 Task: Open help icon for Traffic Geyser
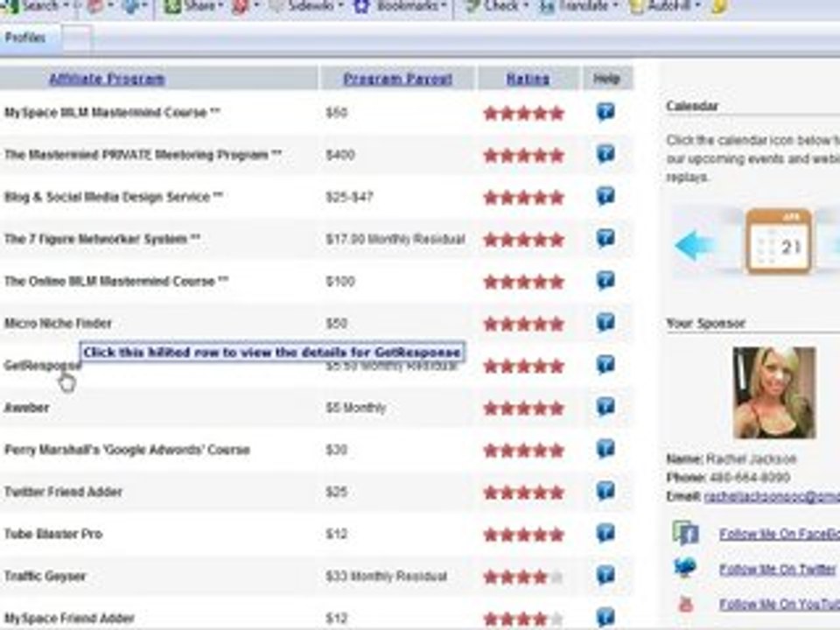click(x=605, y=576)
